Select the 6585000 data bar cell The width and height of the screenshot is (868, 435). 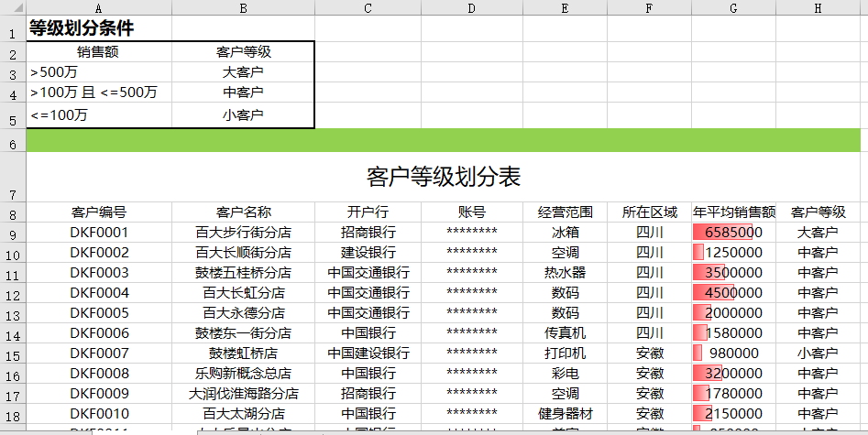(x=733, y=233)
